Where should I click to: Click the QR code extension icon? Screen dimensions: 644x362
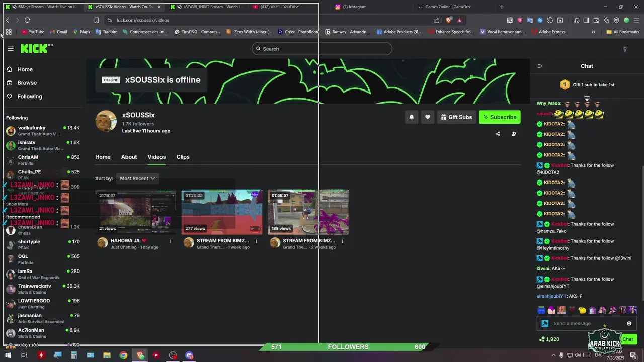(x=510, y=20)
